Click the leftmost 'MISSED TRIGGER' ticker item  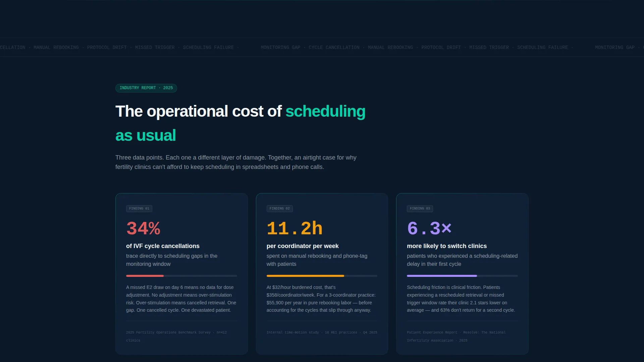pyautogui.click(x=155, y=48)
